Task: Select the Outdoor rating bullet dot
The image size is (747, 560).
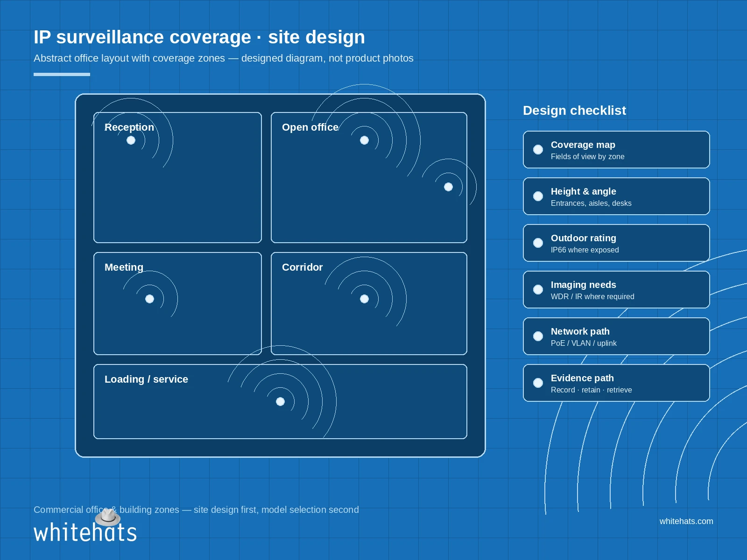Action: click(x=538, y=243)
